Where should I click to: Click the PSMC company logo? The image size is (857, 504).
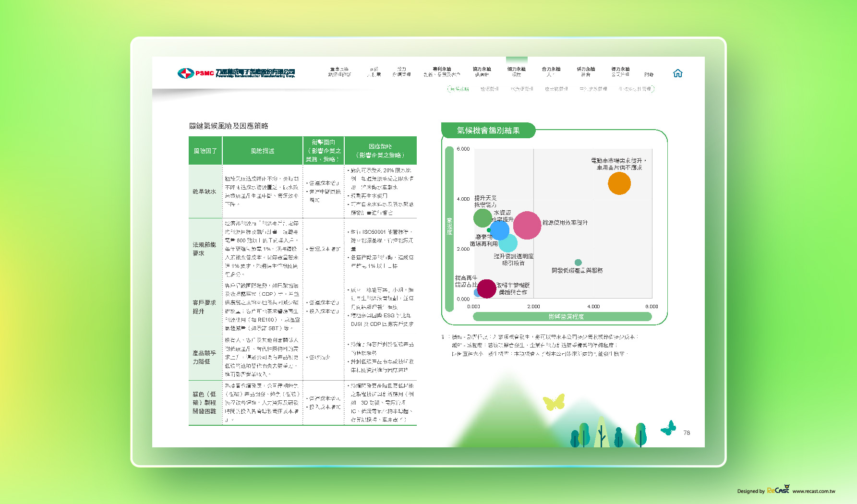pyautogui.click(x=236, y=73)
